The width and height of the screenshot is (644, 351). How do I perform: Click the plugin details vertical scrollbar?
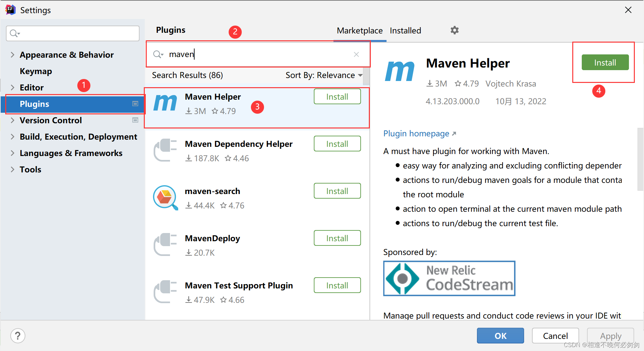pyautogui.click(x=640, y=159)
